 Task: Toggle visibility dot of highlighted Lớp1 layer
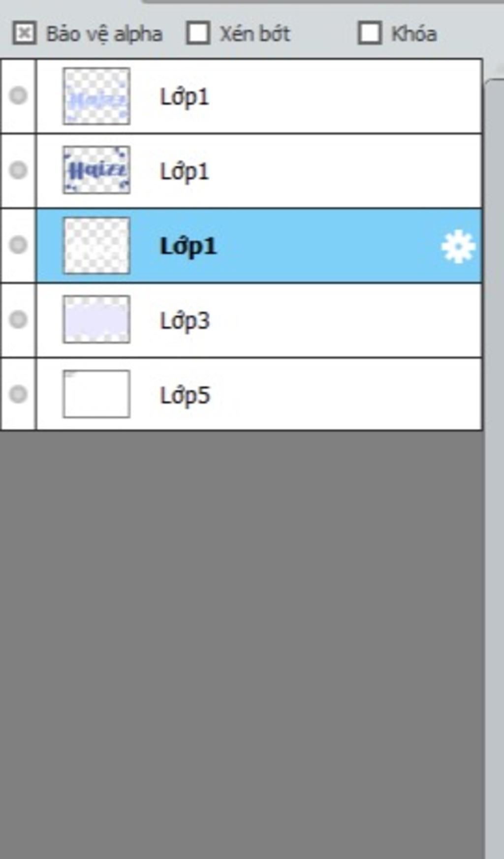click(x=18, y=245)
